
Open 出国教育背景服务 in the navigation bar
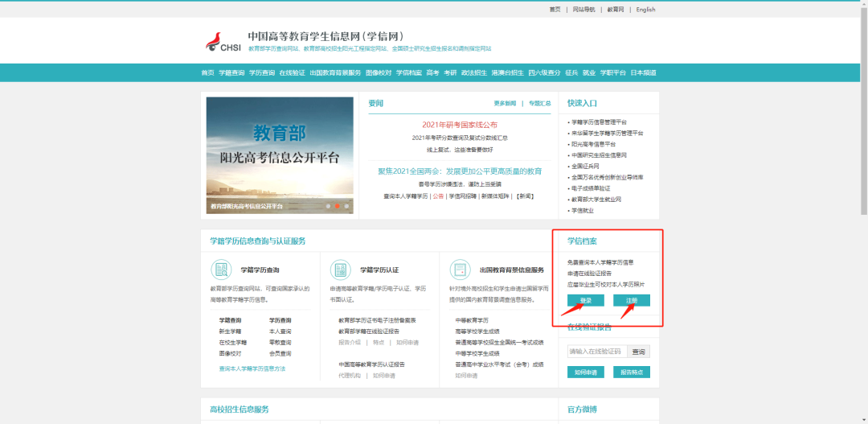coord(335,72)
